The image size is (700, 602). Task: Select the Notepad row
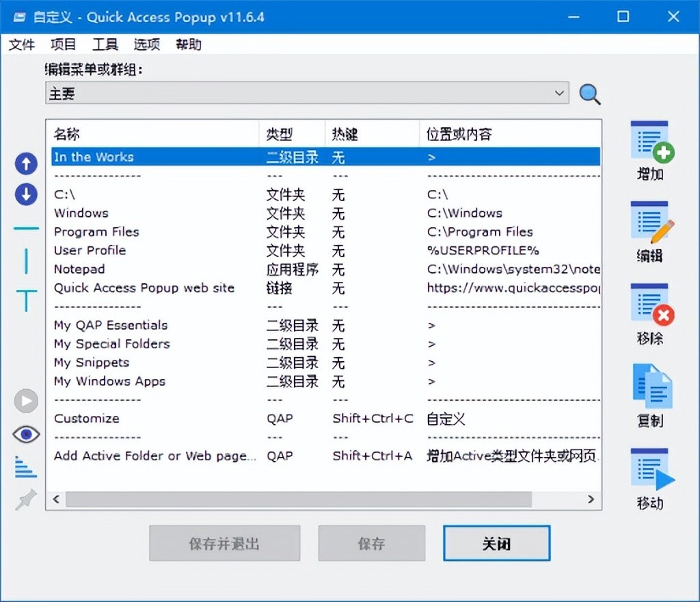pyautogui.click(x=326, y=269)
